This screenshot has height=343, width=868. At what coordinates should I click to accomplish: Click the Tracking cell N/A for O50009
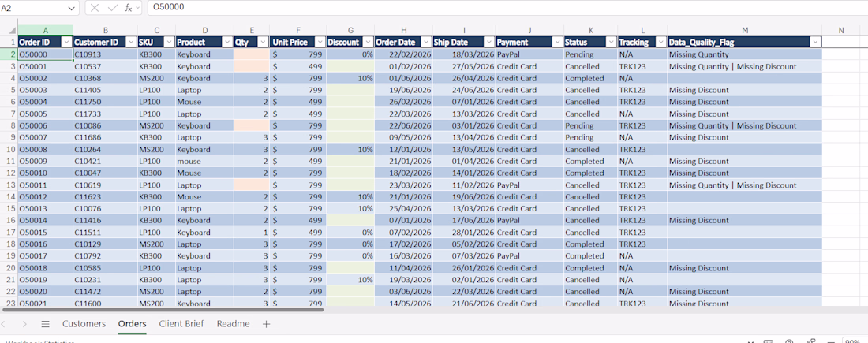click(642, 161)
